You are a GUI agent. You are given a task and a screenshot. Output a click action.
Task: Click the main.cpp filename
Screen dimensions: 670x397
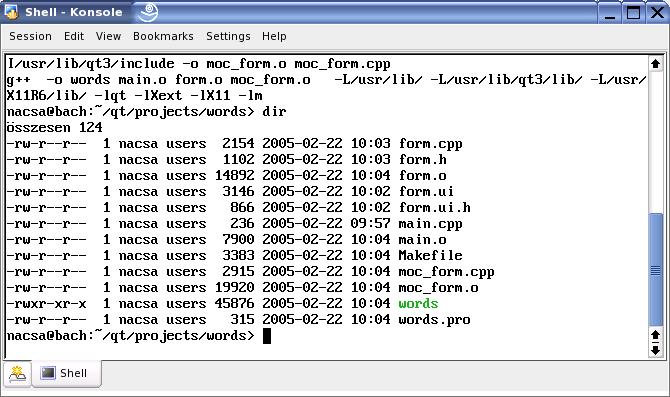431,224
